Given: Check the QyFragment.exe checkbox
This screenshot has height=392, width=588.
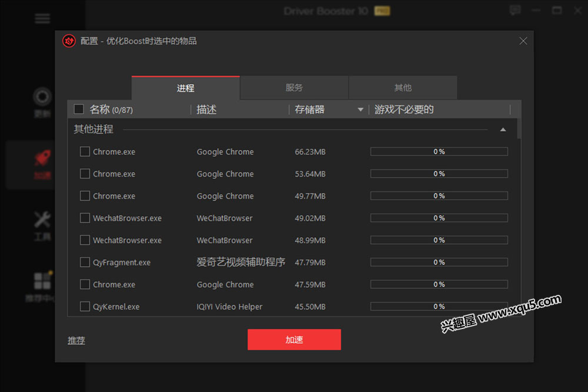Looking at the screenshot, I should (85, 263).
